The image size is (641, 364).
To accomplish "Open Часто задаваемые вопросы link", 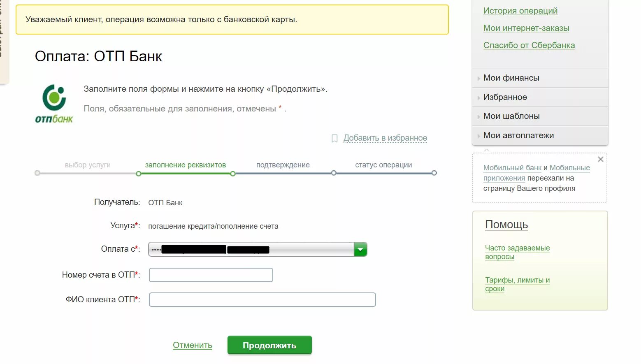I will point(517,252).
